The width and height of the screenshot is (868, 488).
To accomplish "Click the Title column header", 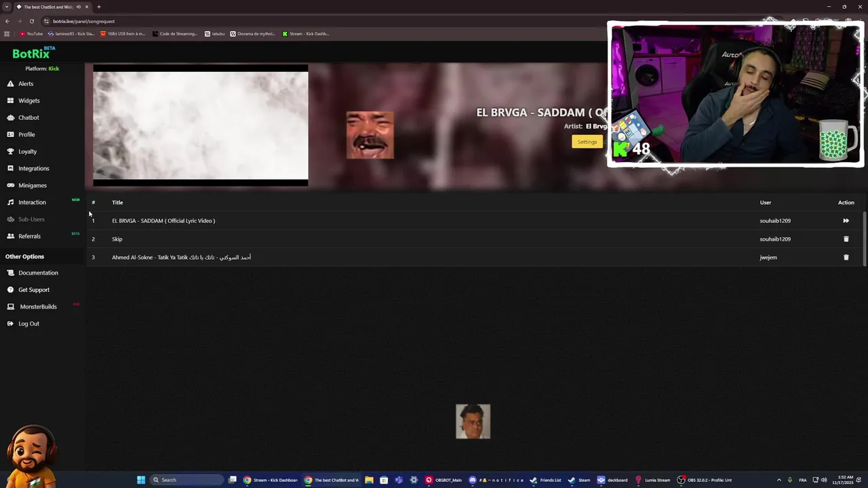I will [x=117, y=202].
